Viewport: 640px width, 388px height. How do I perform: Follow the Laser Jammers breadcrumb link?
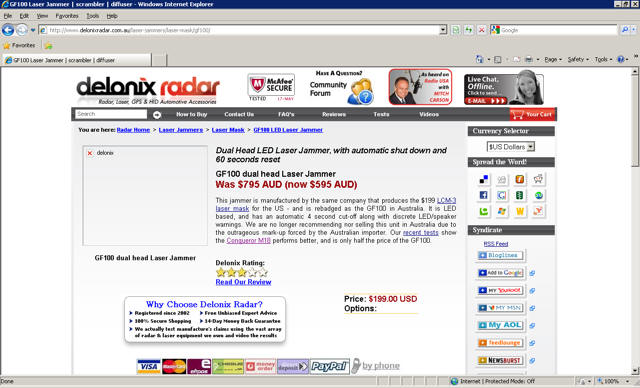(180, 130)
